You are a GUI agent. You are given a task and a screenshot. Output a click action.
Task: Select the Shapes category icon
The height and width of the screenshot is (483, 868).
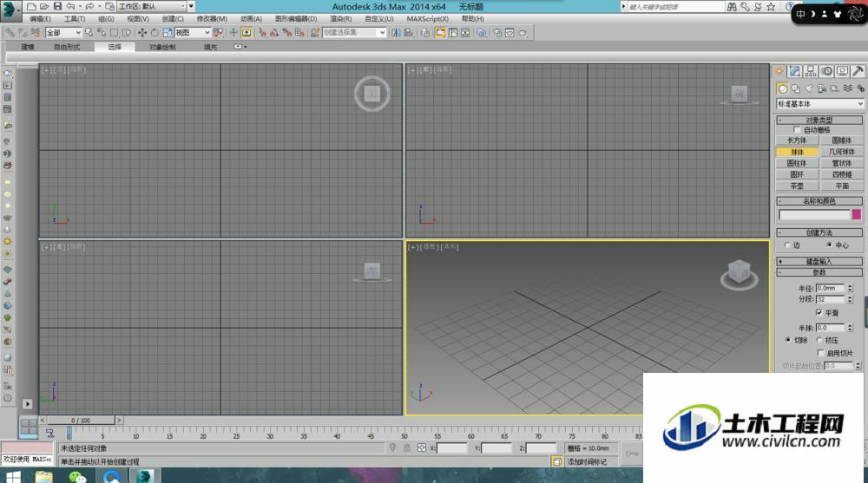(795, 88)
